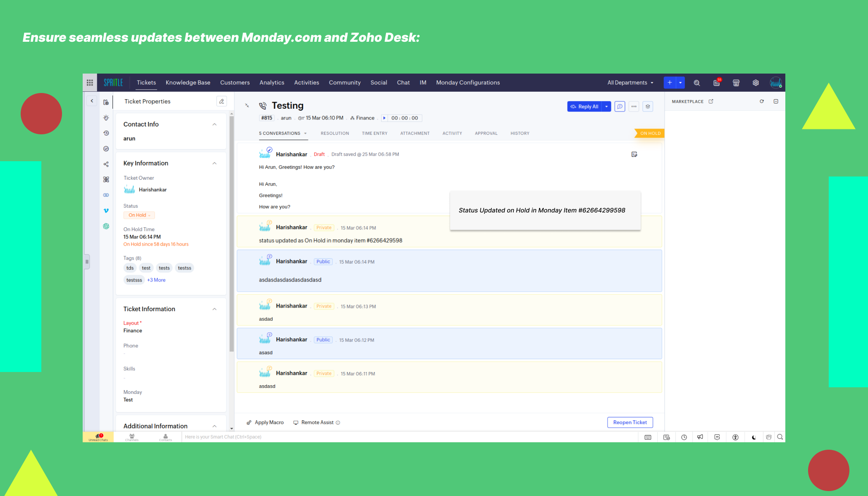868x496 pixels.
Task: Open ticket history clock sidebar icon
Action: click(106, 133)
